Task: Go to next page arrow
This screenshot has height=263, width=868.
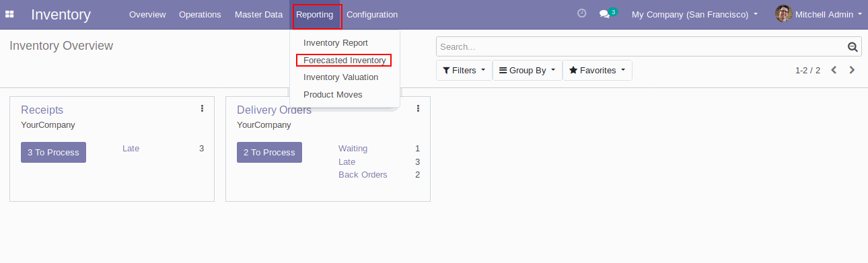Action: (852, 70)
